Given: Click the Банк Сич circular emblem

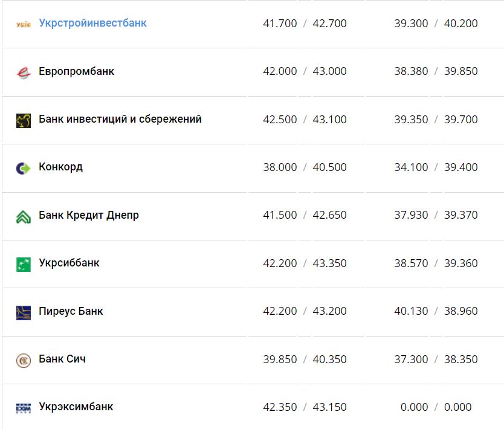Looking at the screenshot, I should click(22, 359).
